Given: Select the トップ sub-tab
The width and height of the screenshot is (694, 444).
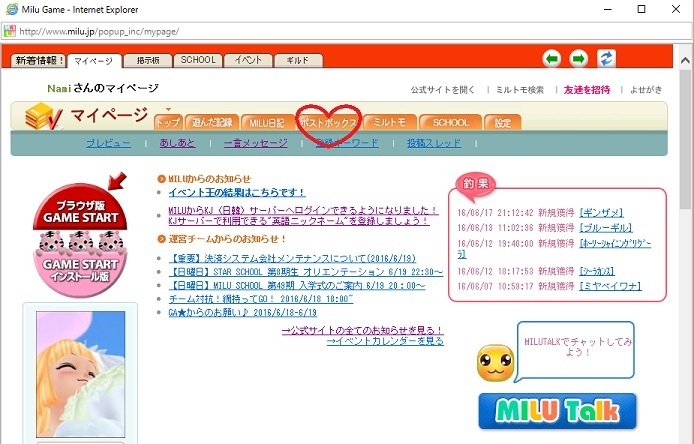Looking at the screenshot, I should (168, 122).
